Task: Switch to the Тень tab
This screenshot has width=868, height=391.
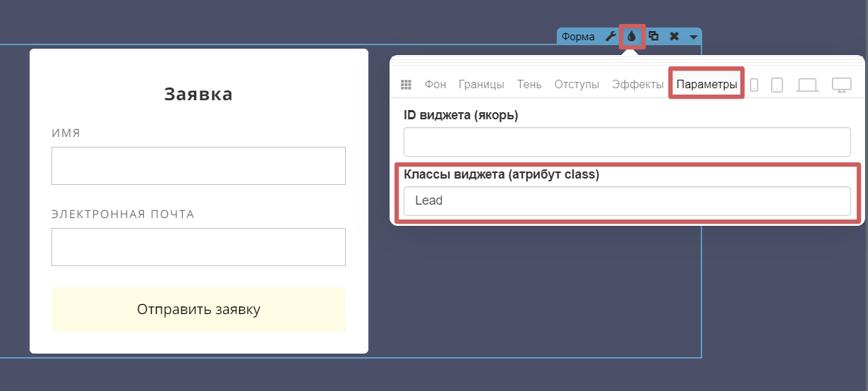Action: pos(529,85)
